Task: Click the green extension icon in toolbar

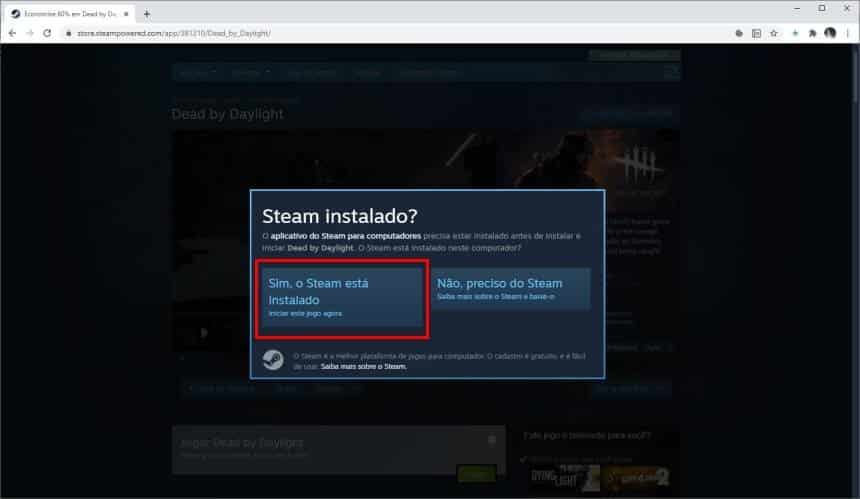Action: 795,33
